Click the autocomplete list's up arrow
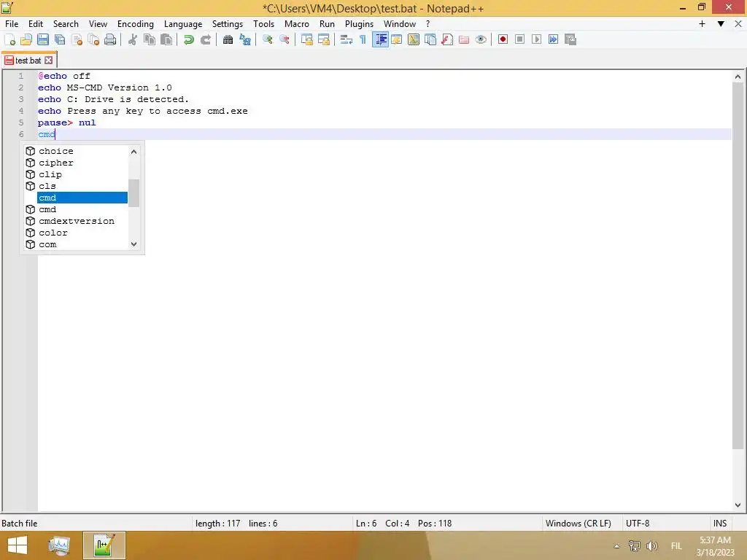The width and height of the screenshot is (747, 560). [x=134, y=152]
